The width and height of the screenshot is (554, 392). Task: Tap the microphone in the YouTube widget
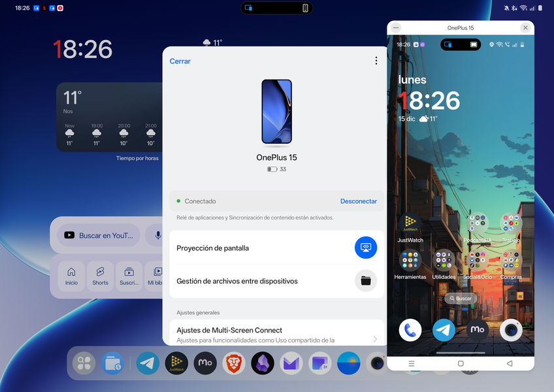tap(157, 235)
